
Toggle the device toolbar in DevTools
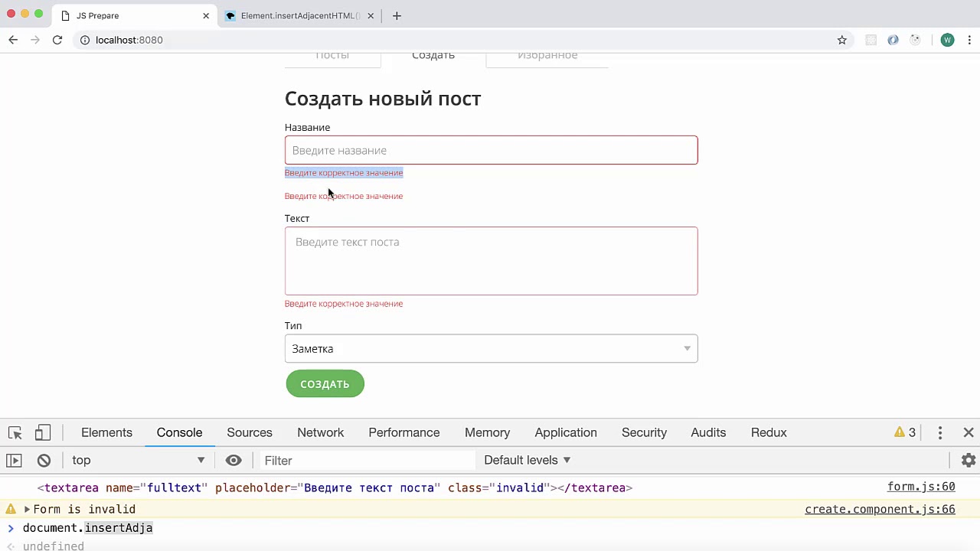(43, 432)
